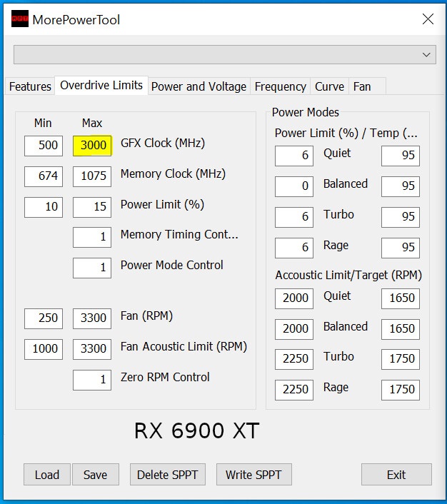Edit GFX Clock min field showing 500
Image resolution: width=447 pixels, height=504 pixels.
pos(44,146)
